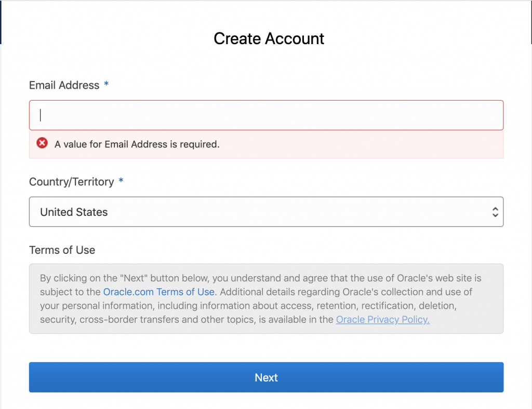Click "personal information" in the terms text
The width and height of the screenshot is (532, 409).
click(x=101, y=306)
